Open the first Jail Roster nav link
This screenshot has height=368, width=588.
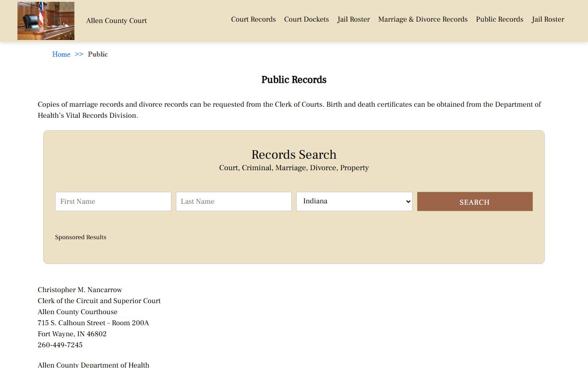tap(354, 19)
